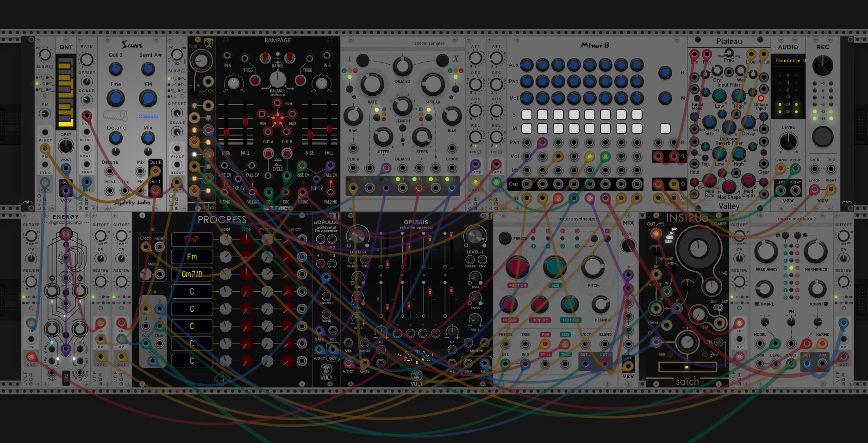Viewport: 868px width, 443px height.
Task: Click the Progress Clock input jack
Action: tap(146, 247)
